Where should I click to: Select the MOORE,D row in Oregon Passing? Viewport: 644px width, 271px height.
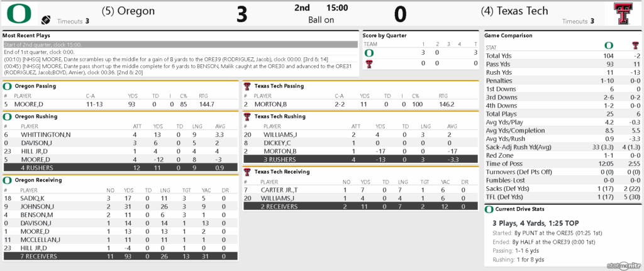click(119, 104)
